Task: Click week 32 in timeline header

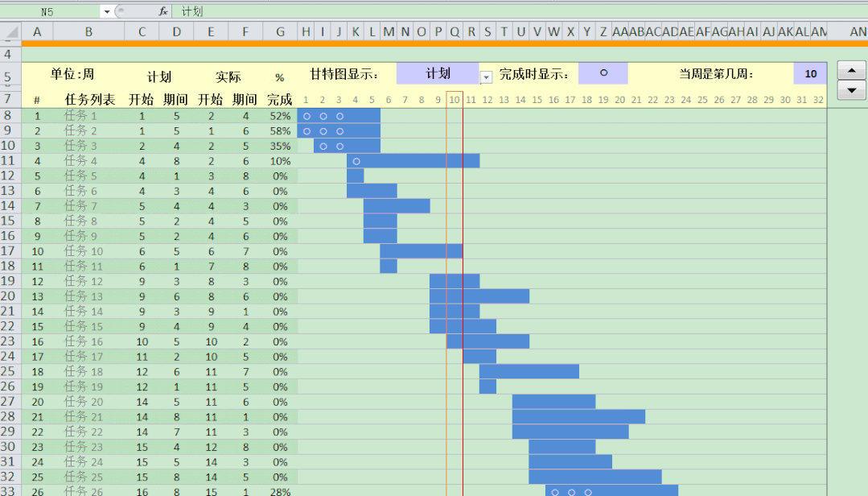Action: (819, 100)
